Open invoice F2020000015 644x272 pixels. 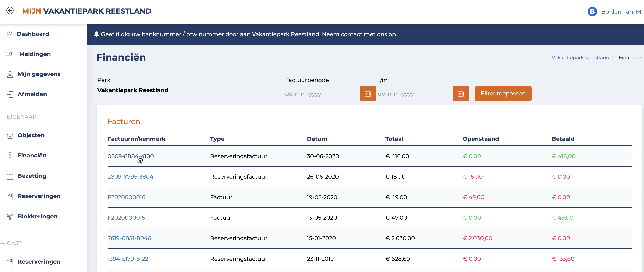coord(126,217)
